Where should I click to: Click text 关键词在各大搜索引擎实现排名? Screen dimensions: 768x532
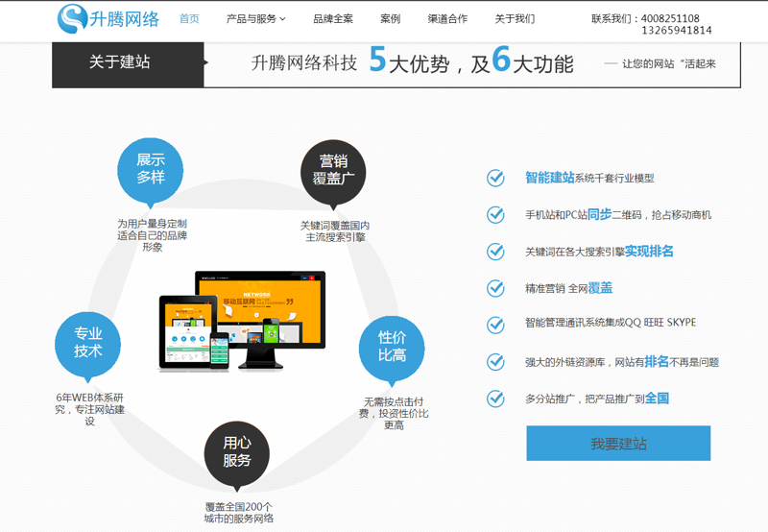599,252
